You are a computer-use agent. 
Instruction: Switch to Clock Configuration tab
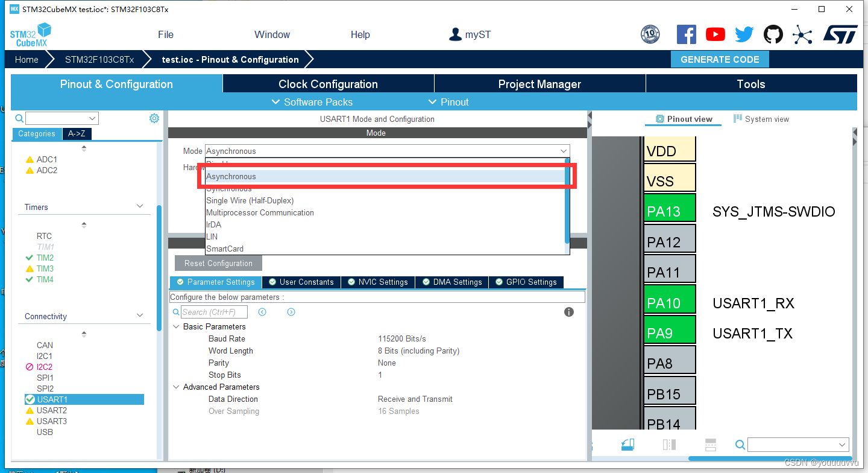[x=328, y=84]
